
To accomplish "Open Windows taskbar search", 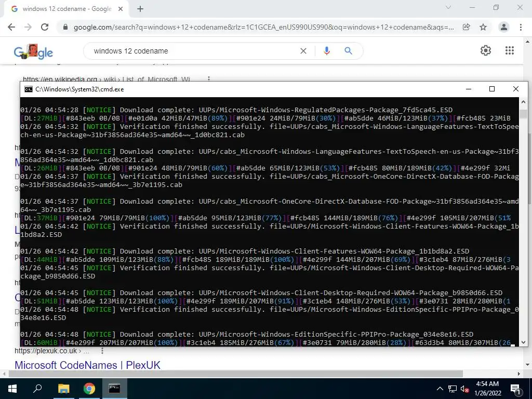I will [37, 389].
